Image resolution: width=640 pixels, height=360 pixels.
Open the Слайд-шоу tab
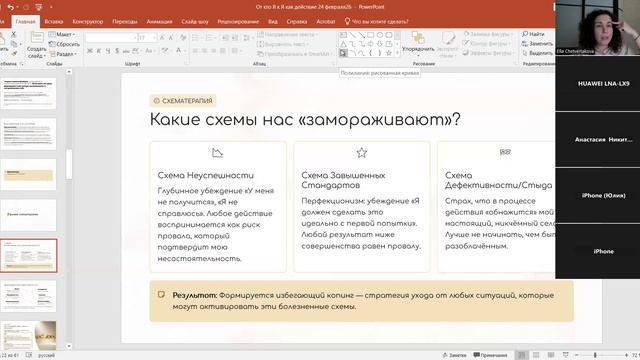tap(195, 22)
